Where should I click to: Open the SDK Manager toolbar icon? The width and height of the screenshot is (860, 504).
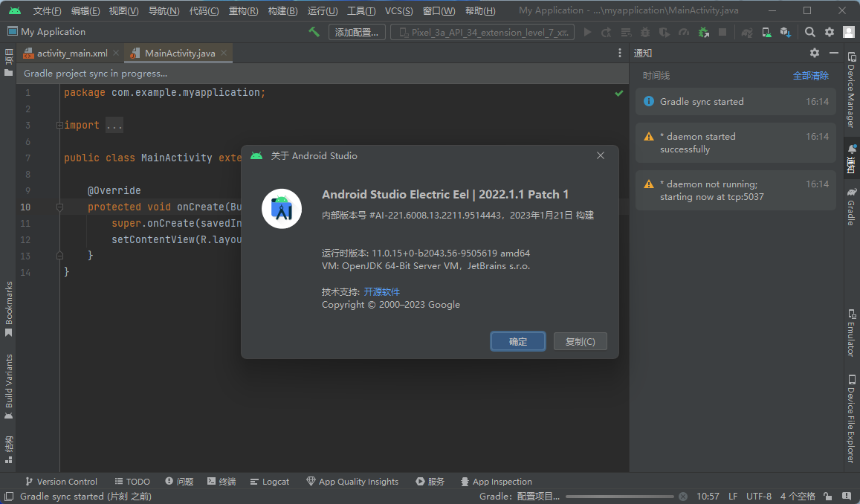coord(786,33)
